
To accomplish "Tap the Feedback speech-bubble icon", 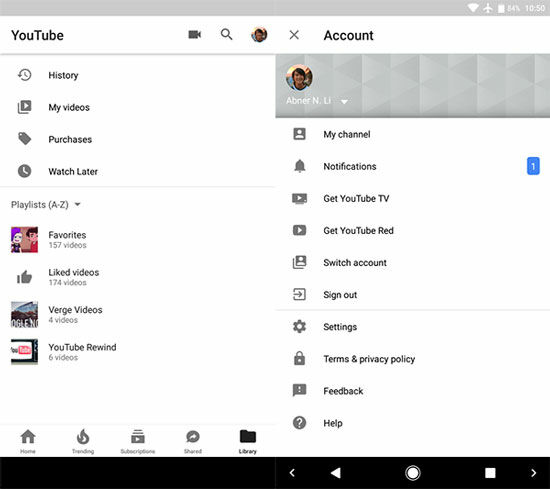I will click(x=299, y=390).
